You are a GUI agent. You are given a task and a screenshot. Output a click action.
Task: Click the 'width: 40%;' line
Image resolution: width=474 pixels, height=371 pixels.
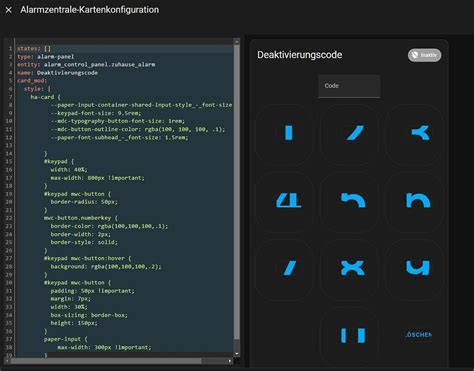[x=69, y=170]
